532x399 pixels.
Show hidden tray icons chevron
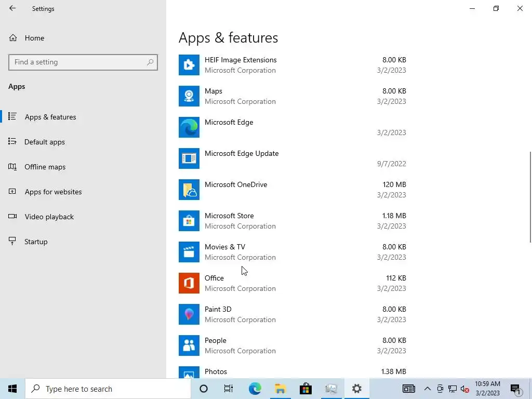click(428, 389)
